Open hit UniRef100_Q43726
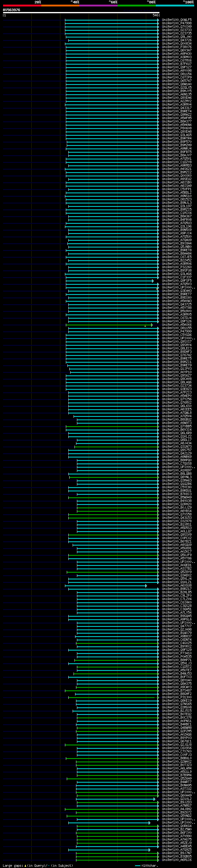This screenshot has height=868, width=197. pyautogui.click(x=177, y=40)
